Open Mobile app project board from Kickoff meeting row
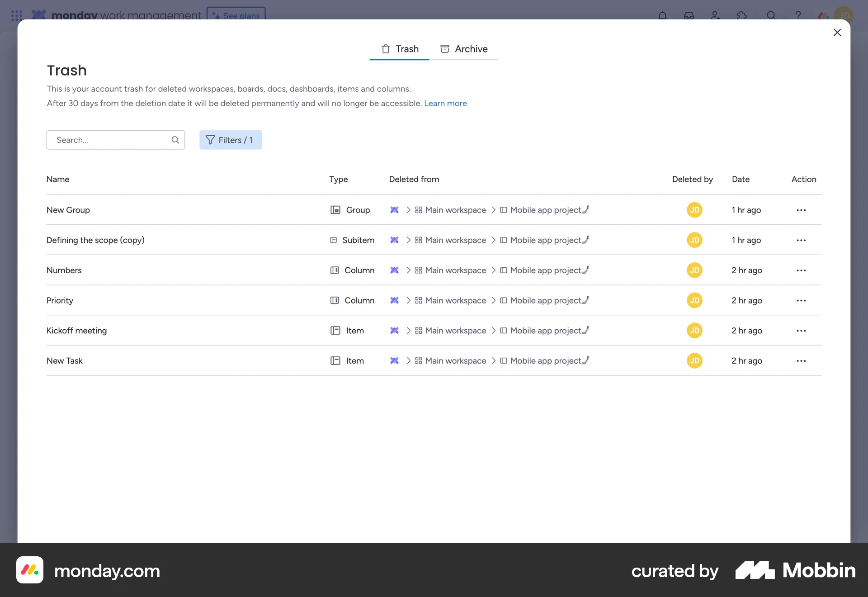The height and width of the screenshot is (597, 868). pyautogui.click(x=545, y=331)
